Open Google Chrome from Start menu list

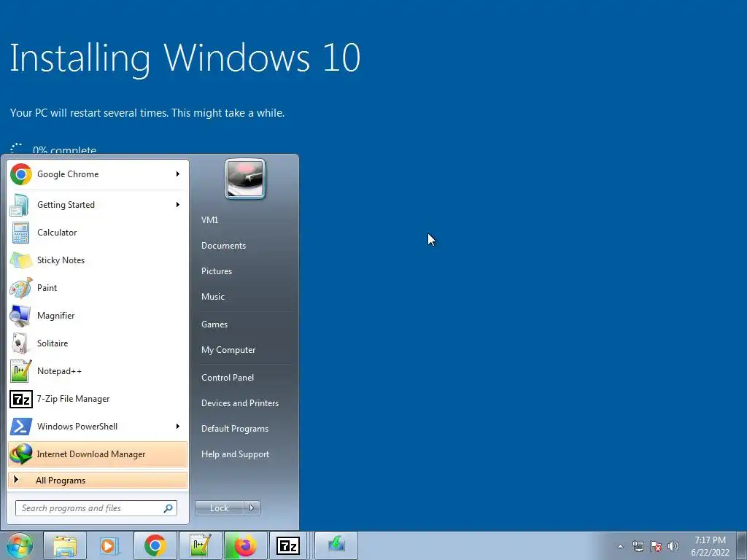point(98,174)
